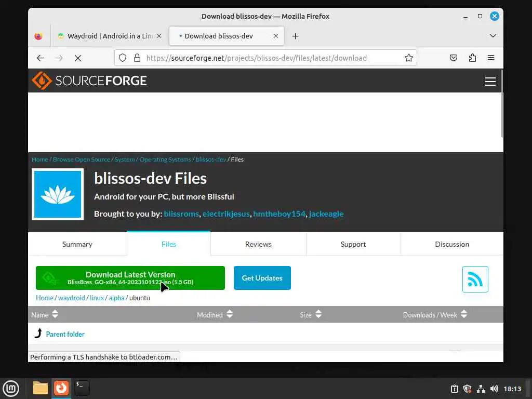
Task: Sort files by Size column
Action: pyautogui.click(x=311, y=314)
